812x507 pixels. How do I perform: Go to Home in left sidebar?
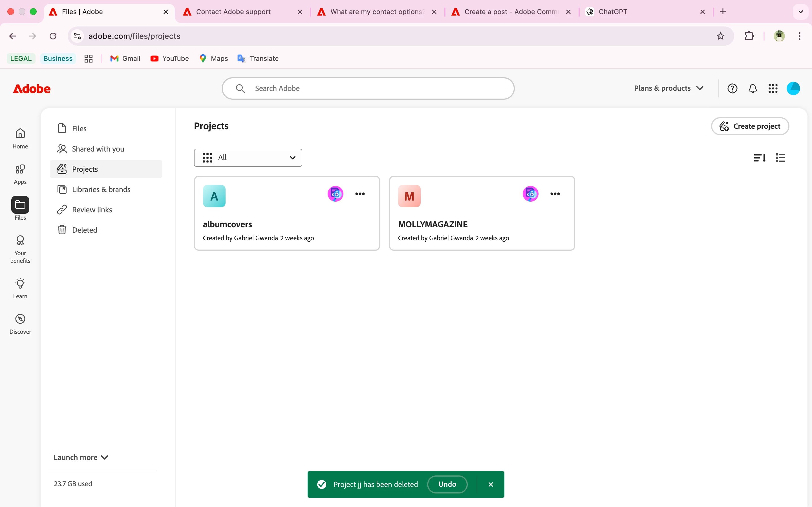(x=20, y=139)
